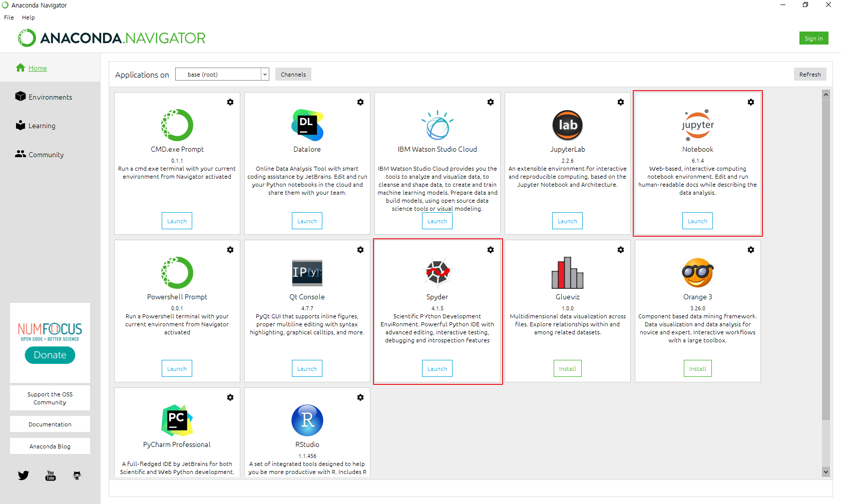Open settings gear for CMD.exe Prompt

pyautogui.click(x=230, y=102)
